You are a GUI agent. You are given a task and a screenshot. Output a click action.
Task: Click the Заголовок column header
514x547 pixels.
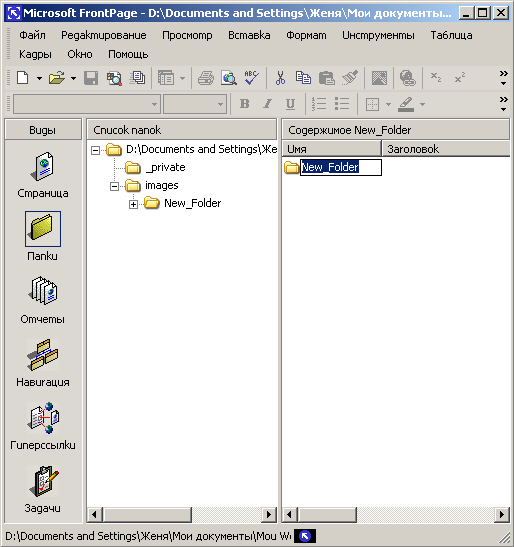[x=446, y=149]
